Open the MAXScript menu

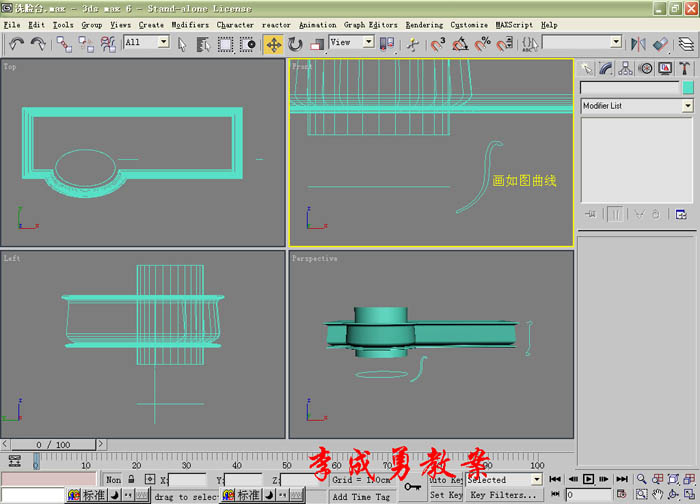(x=514, y=25)
